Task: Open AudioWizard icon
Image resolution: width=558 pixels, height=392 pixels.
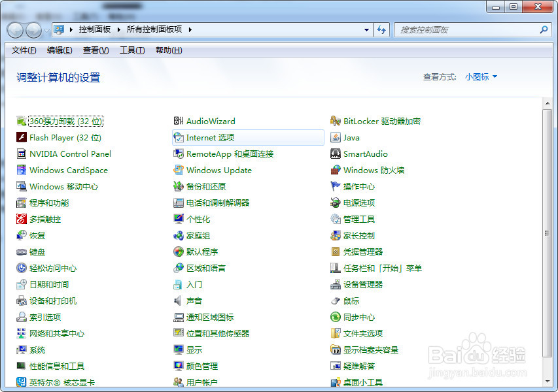Action: (x=179, y=121)
